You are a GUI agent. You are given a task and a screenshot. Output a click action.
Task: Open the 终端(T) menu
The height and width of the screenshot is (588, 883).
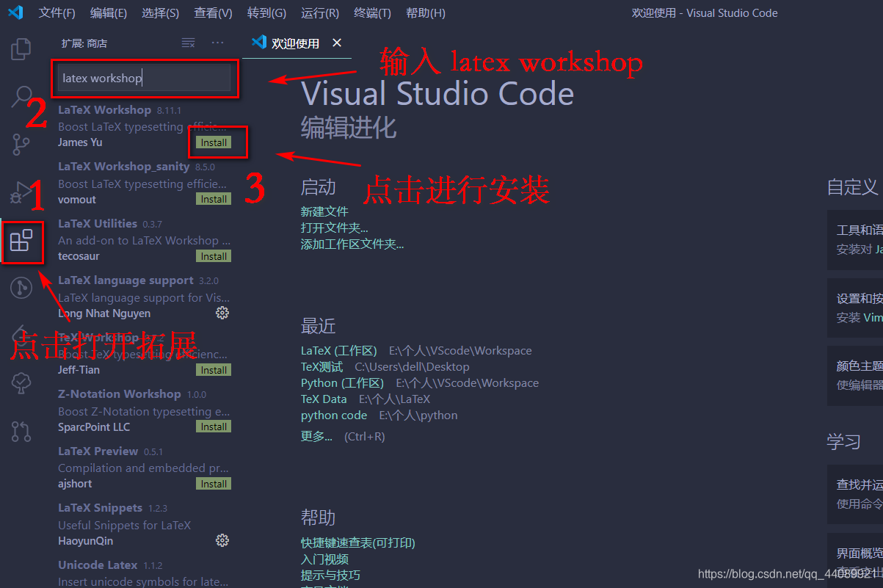(x=373, y=13)
